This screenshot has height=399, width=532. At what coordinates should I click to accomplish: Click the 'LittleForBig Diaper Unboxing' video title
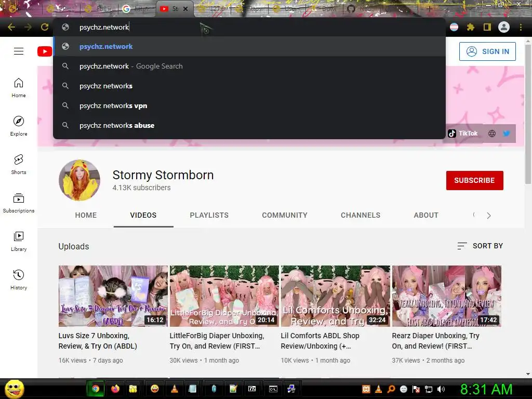pyautogui.click(x=217, y=341)
